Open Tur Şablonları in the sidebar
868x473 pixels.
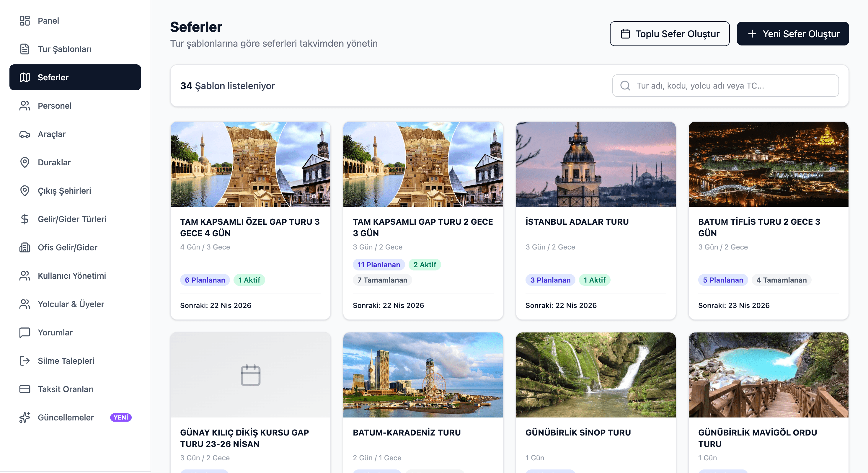(x=75, y=49)
